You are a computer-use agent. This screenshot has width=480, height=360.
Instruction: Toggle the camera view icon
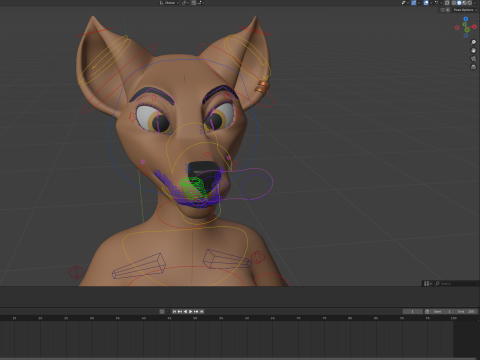tap(473, 59)
